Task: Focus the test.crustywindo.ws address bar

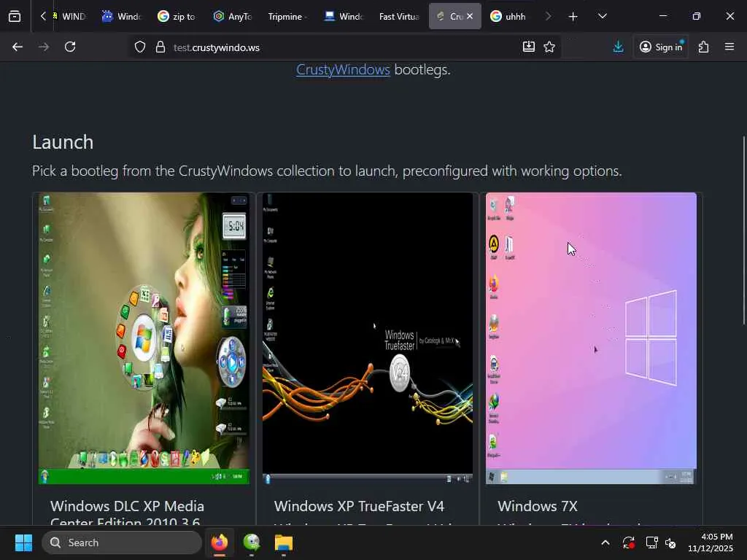Action: (343, 47)
